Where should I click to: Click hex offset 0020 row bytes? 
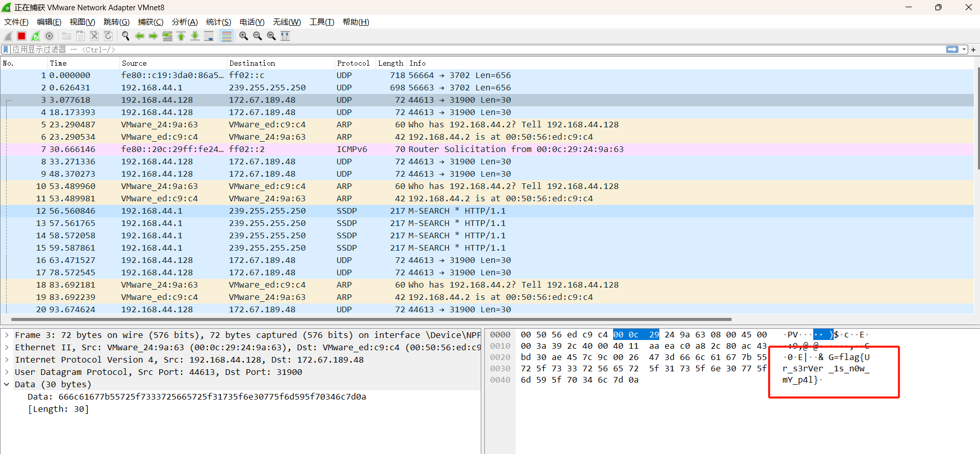click(x=643, y=357)
